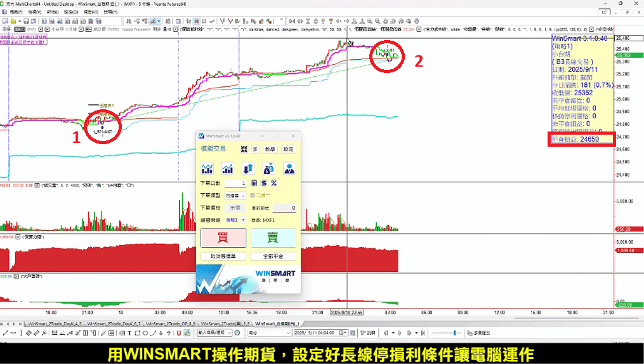
Task: Toggle the 二擇一 checkbox
Action: (253, 196)
